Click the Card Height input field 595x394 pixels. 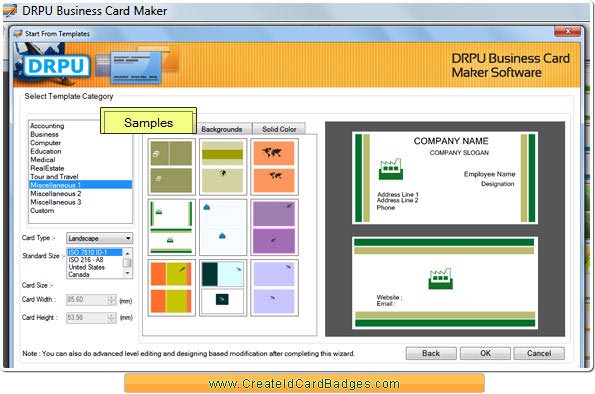coord(88,317)
